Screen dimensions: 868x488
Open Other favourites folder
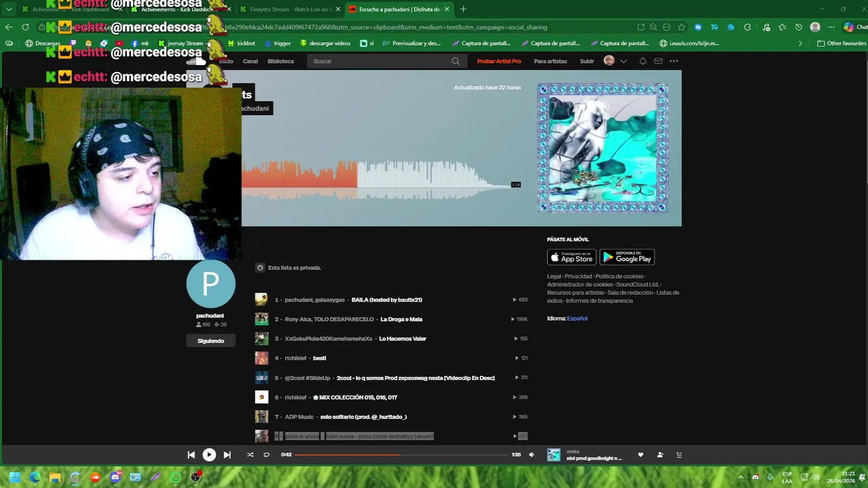[842, 43]
